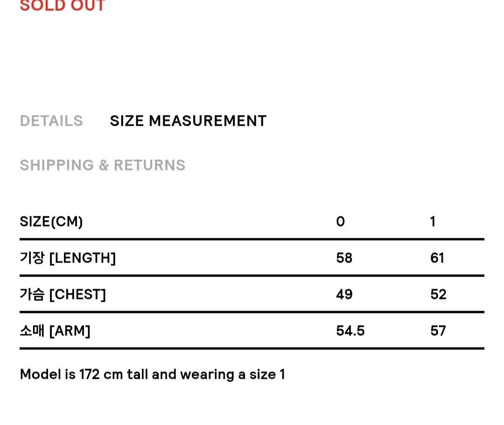Viewport: 504px width, 425px height.
Task: Click the length value 61
Action: (437, 258)
